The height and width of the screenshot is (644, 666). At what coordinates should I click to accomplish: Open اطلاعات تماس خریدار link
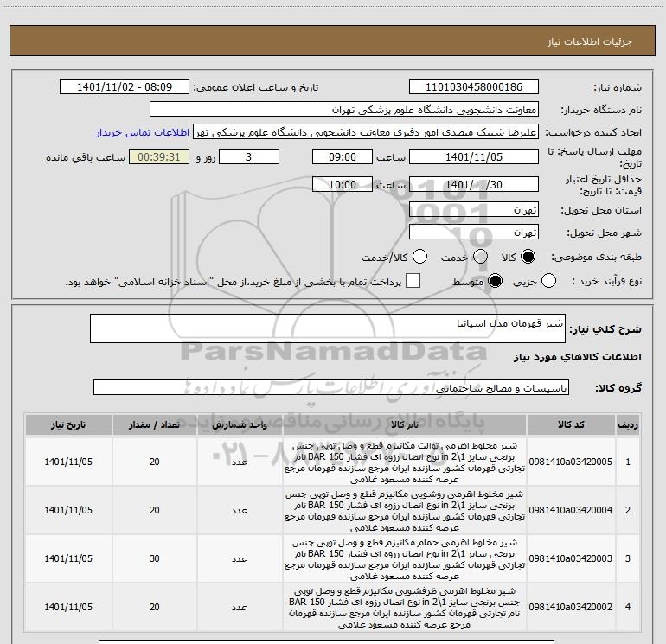[x=143, y=132]
